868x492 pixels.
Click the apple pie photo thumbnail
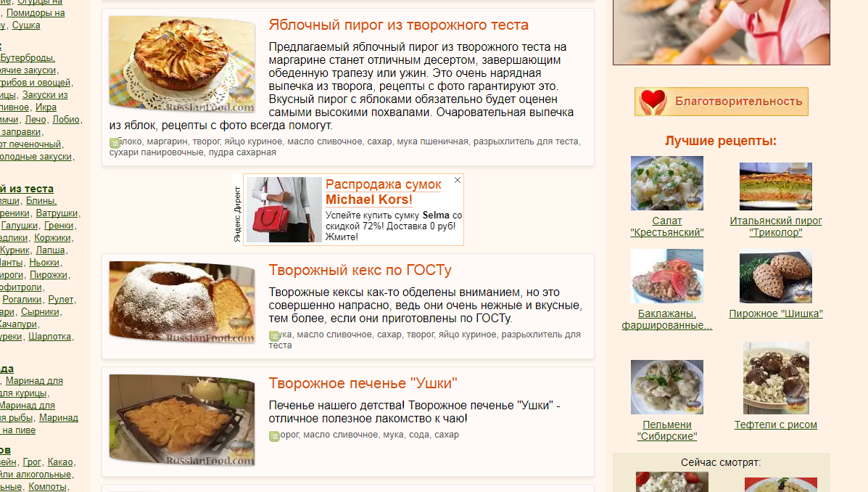182,63
